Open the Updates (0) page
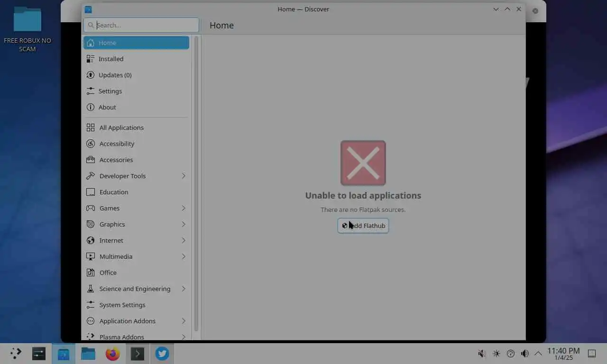The width and height of the screenshot is (607, 364). [137, 75]
